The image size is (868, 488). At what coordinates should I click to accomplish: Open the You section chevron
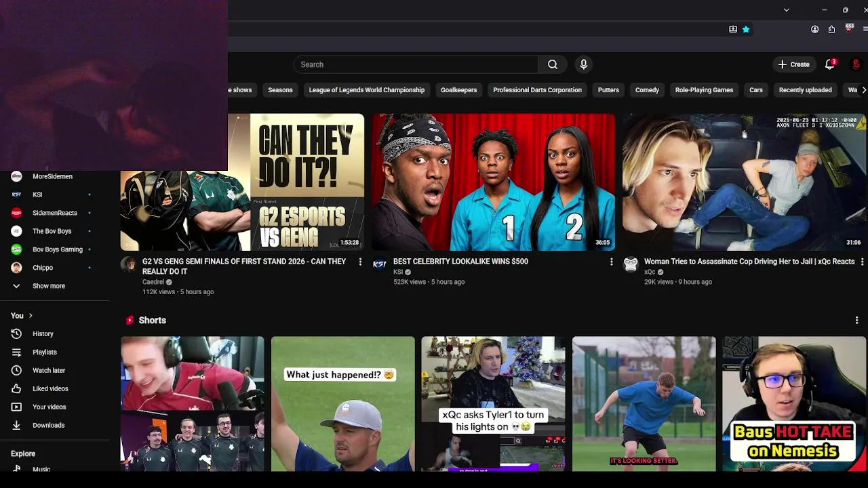[31, 316]
